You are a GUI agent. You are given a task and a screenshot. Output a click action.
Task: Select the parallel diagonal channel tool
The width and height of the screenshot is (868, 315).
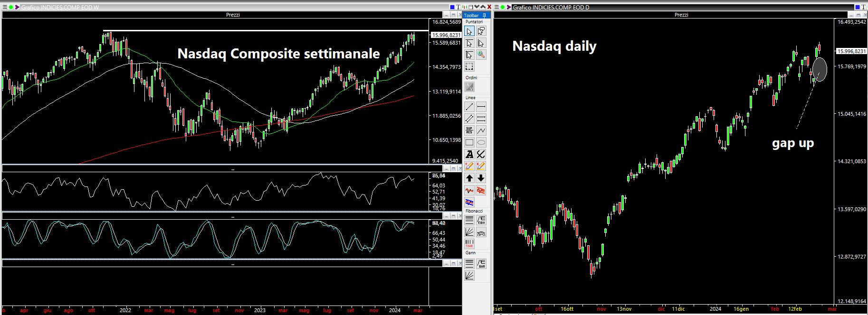[x=469, y=119]
